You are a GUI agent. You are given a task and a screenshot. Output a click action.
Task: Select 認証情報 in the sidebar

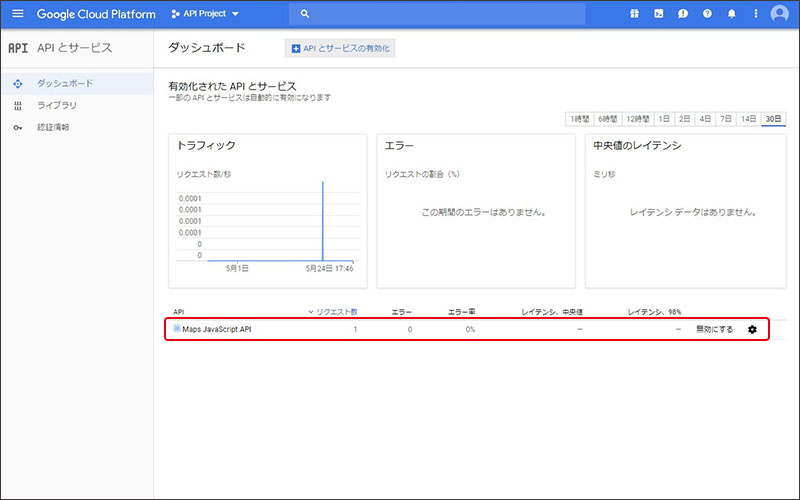(x=53, y=127)
